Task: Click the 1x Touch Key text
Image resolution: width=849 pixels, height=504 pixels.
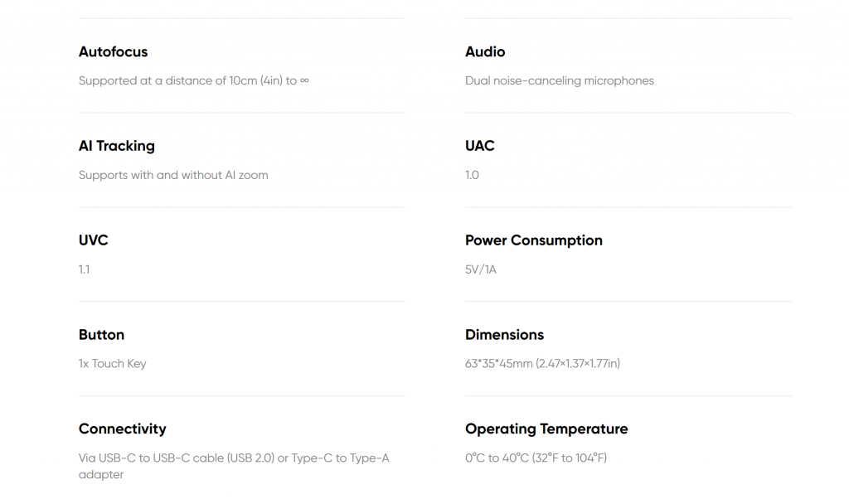Action: tap(113, 363)
